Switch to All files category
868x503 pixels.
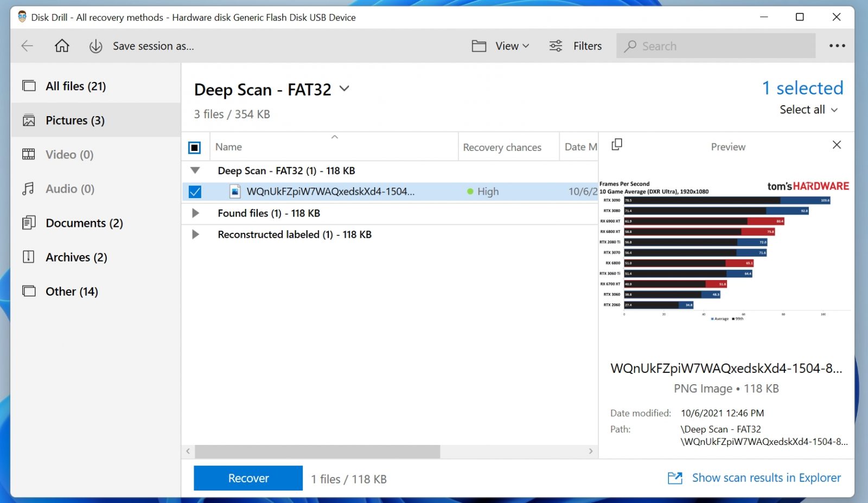[75, 86]
